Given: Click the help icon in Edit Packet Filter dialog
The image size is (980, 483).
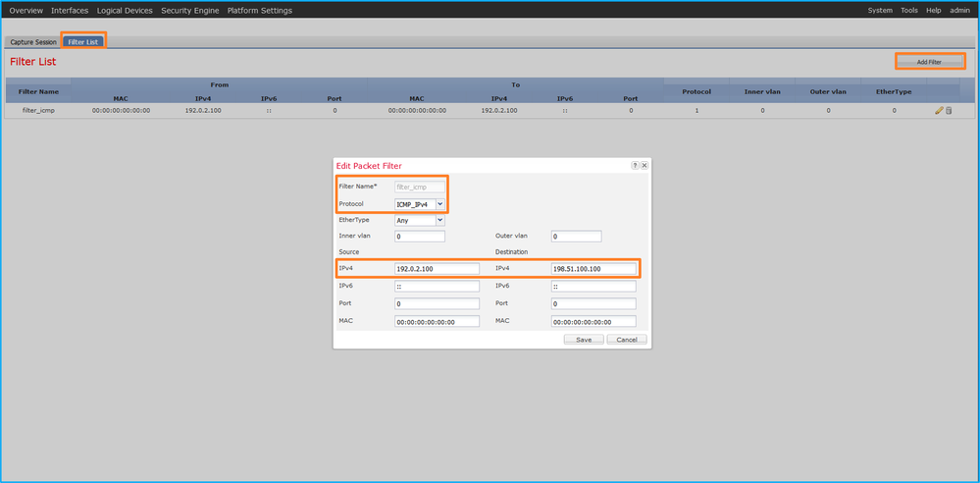Looking at the screenshot, I should click(635, 166).
